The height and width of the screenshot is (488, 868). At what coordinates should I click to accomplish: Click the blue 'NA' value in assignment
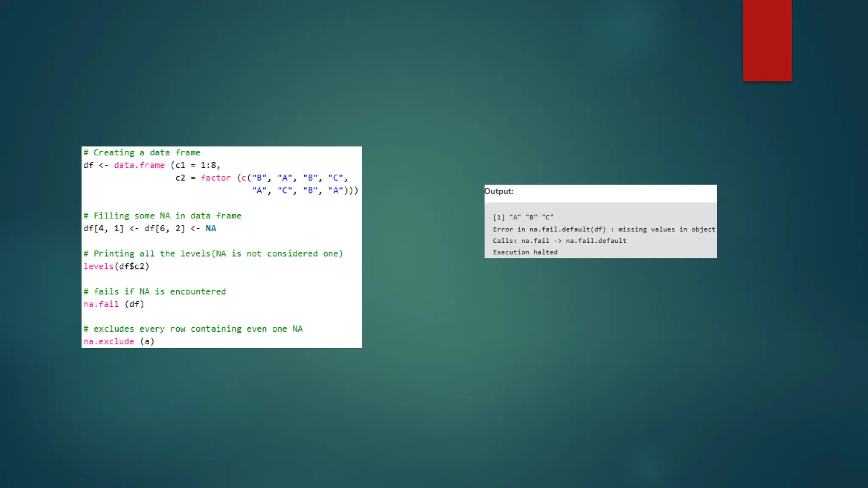211,228
